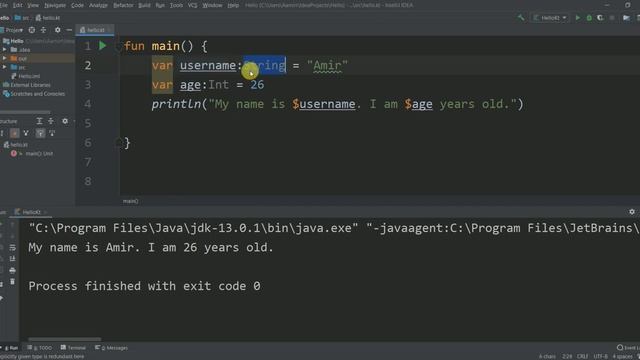Click main() breadcrumb below editor

coord(131,201)
